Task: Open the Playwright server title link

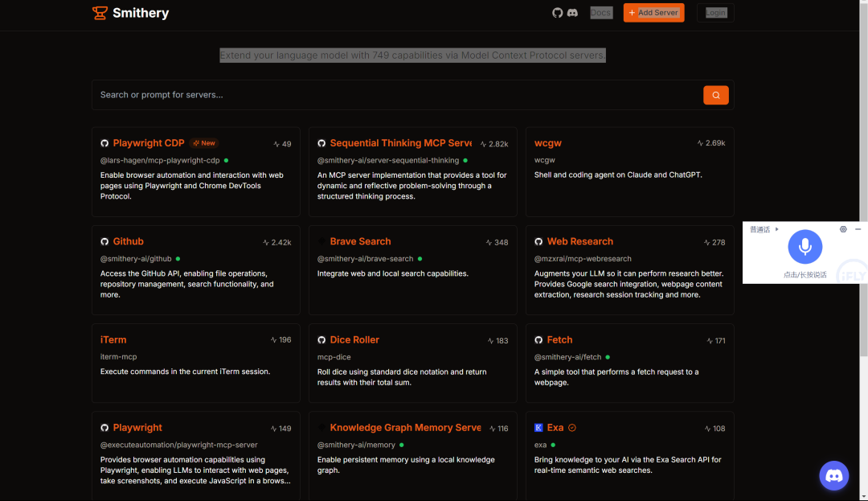Action: [x=137, y=428]
